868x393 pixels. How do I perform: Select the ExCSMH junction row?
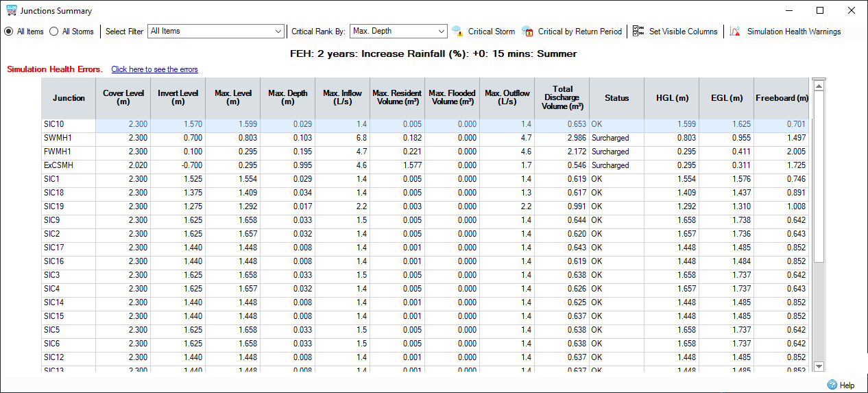pos(425,165)
